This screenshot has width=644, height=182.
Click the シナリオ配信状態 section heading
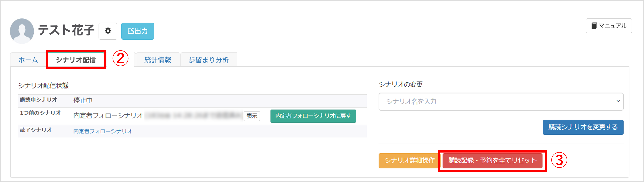[x=43, y=86]
